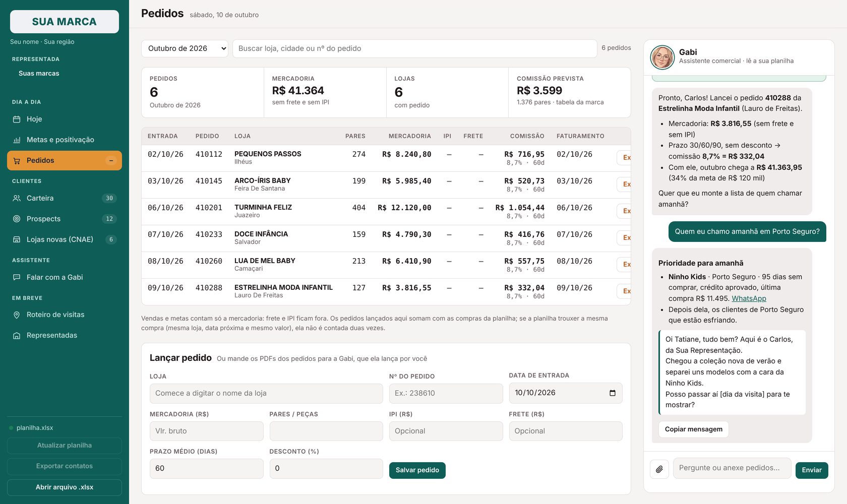Select the DOCE INFÂNCIA store name

(261, 234)
